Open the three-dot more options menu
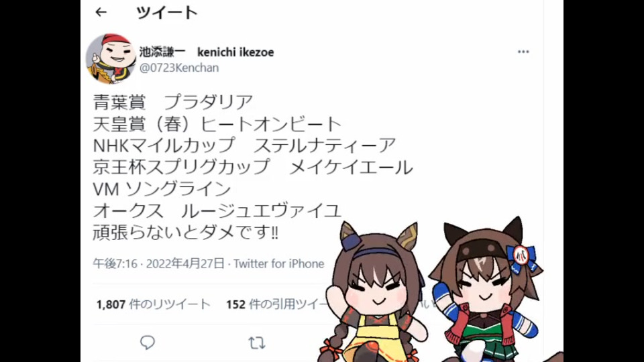 tap(523, 52)
